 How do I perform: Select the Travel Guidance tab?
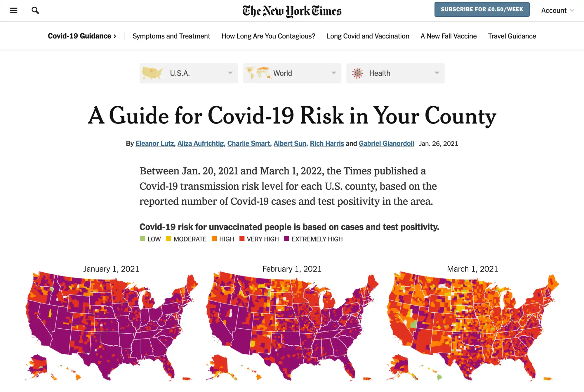tap(512, 36)
